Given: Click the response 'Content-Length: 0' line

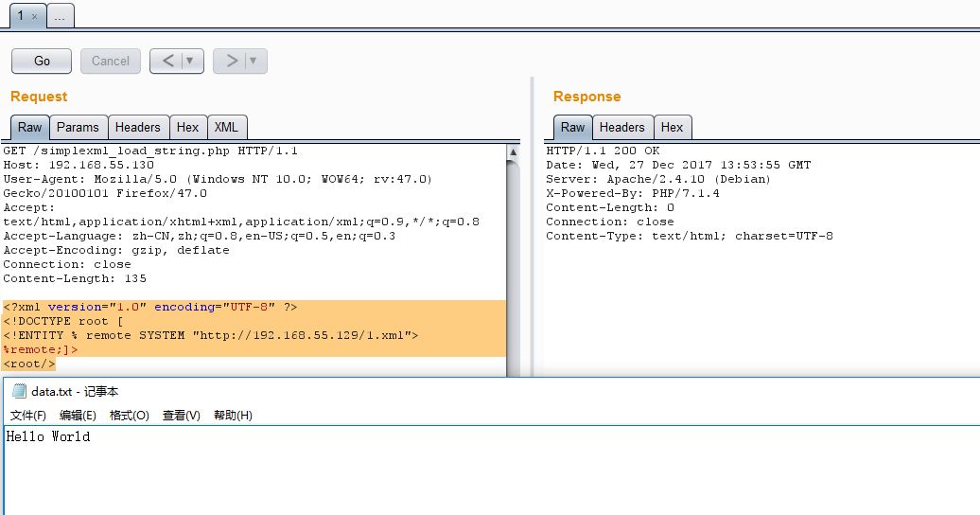Looking at the screenshot, I should (610, 207).
